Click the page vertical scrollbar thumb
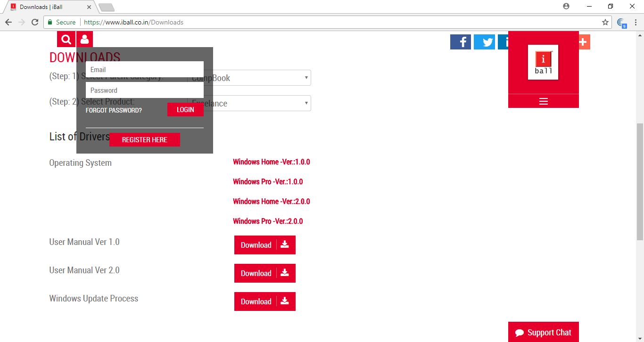 pyautogui.click(x=640, y=181)
